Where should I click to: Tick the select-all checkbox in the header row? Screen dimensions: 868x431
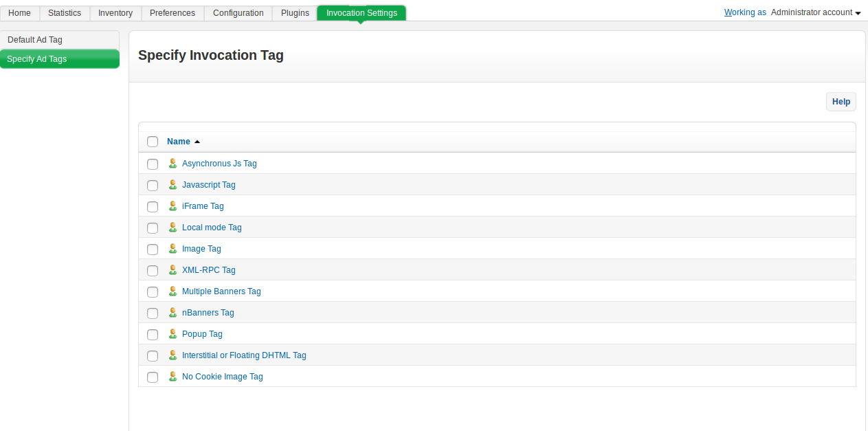153,142
